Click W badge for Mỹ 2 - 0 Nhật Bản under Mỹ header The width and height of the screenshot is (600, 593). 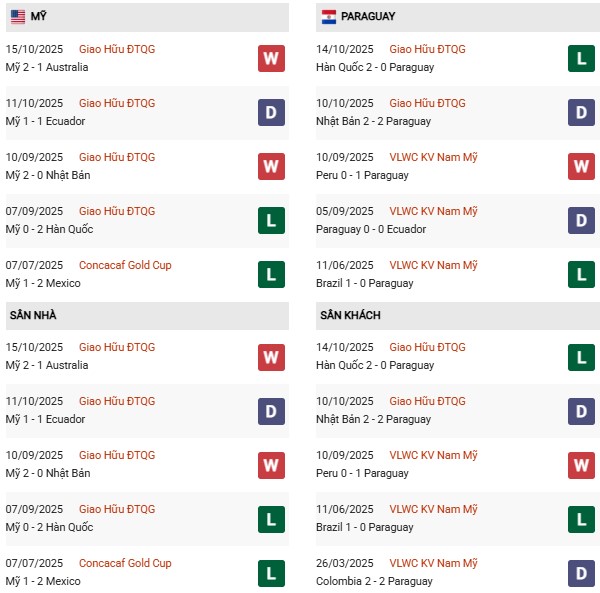[x=271, y=166]
